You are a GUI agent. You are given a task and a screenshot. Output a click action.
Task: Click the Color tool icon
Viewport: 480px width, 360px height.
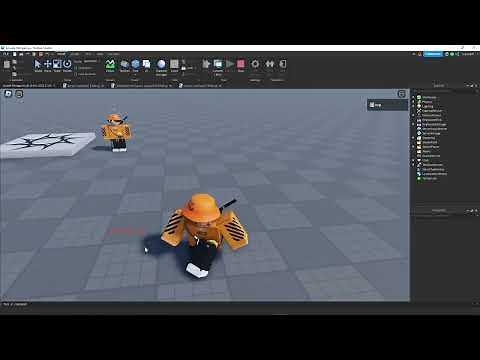pos(174,65)
